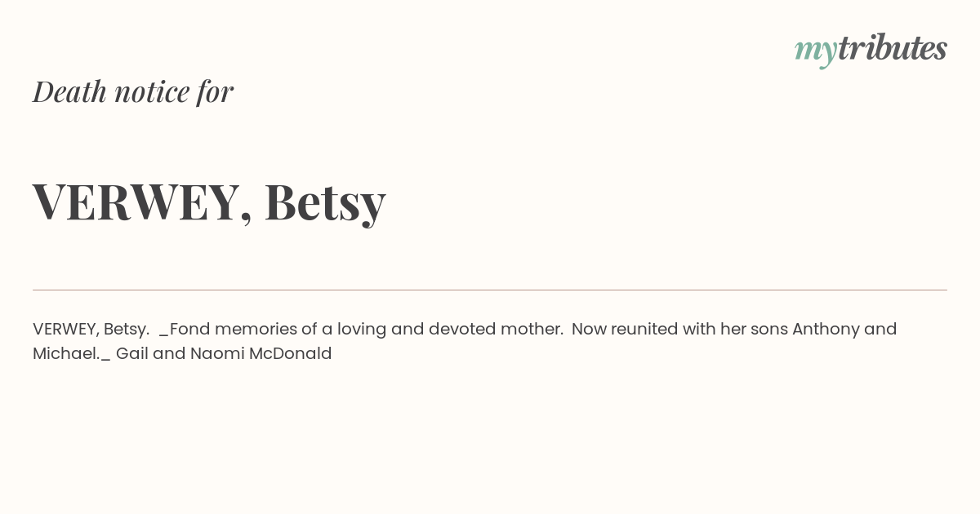Click the large name Betsy in the title

point(325,202)
